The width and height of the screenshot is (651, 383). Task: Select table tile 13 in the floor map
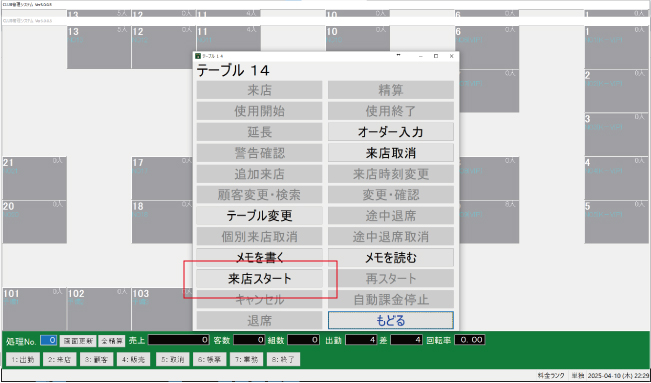pos(99,47)
